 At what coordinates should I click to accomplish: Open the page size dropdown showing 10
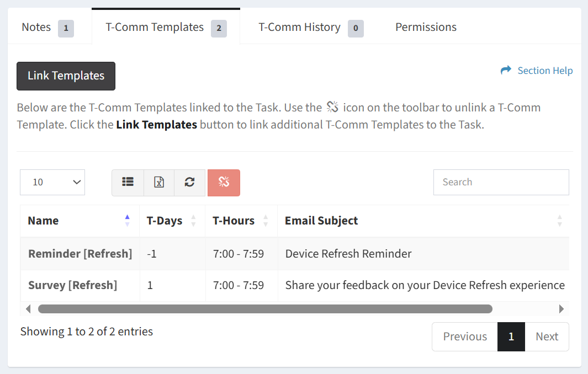coord(52,182)
